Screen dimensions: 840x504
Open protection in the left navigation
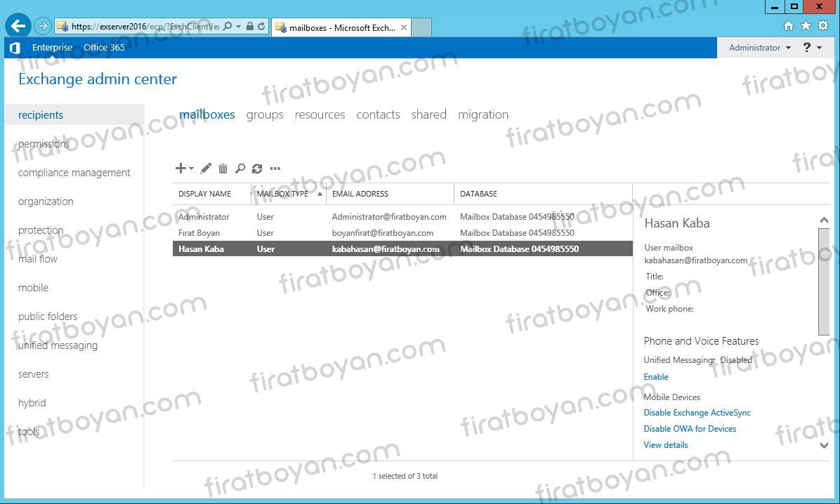coord(41,230)
